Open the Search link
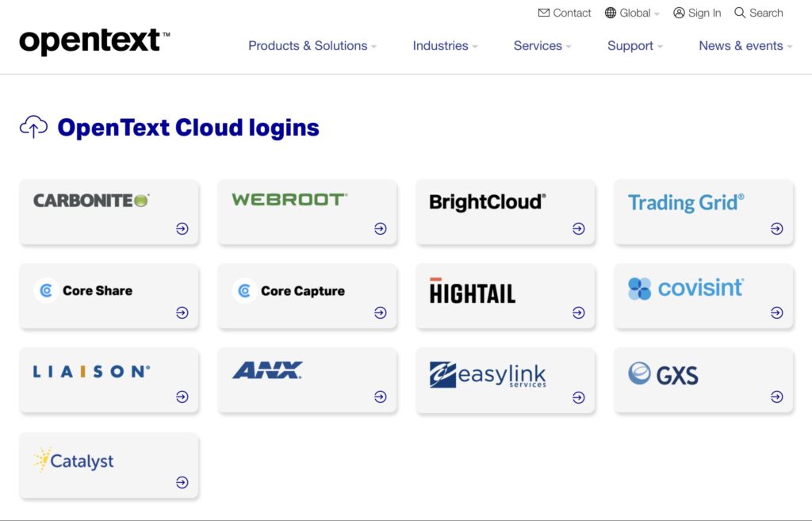Viewport: 812px width, 521px height. (759, 13)
